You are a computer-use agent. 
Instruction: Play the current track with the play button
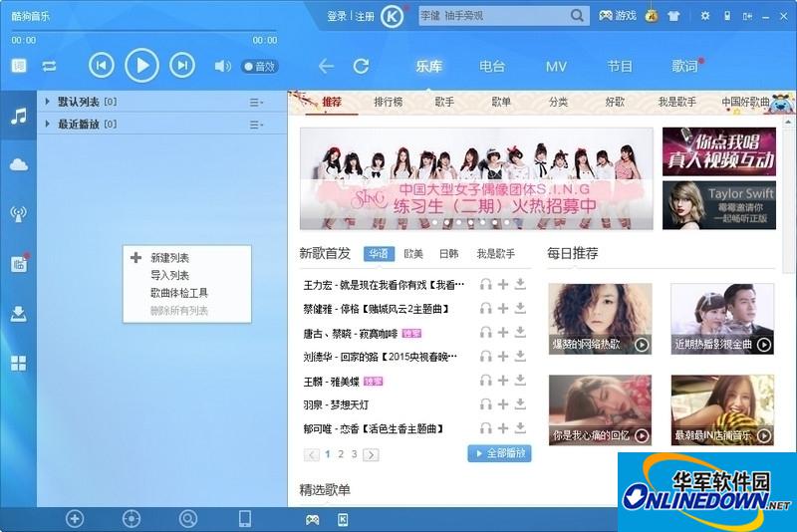pyautogui.click(x=141, y=66)
